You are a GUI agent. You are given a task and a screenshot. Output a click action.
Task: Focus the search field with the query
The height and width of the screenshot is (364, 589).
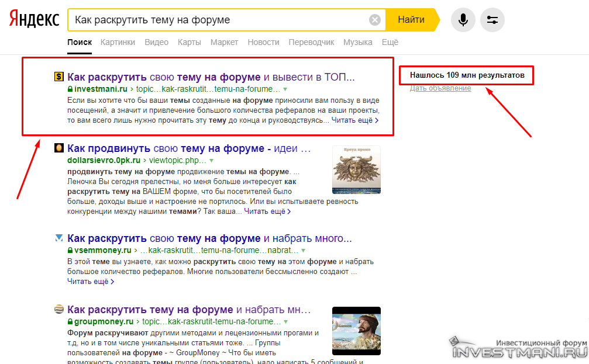coord(226,20)
